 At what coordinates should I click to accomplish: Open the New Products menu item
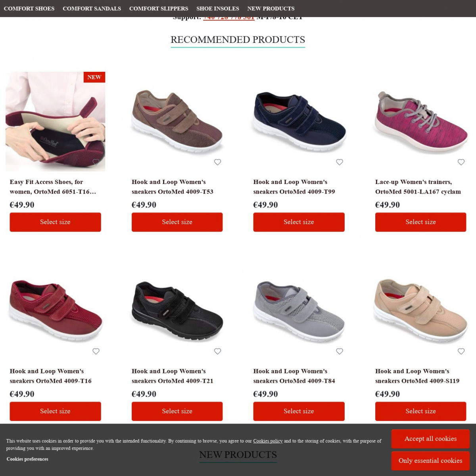click(271, 8)
